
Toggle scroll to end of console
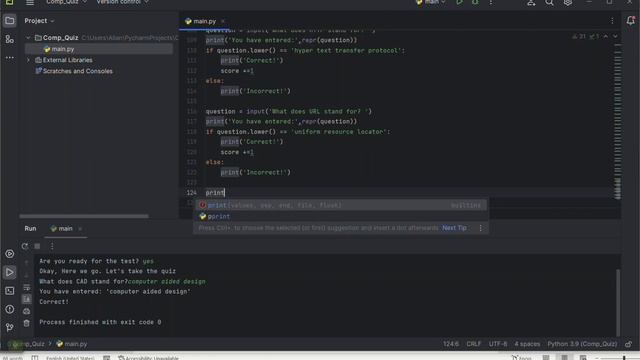(27, 299)
